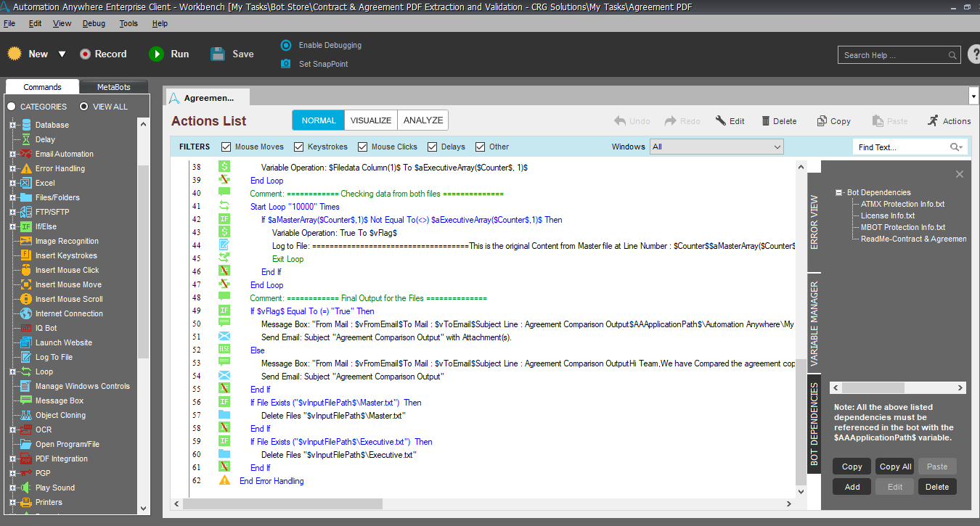This screenshot has height=526, width=980.
Task: Open the tab list dropdown arrow
Action: click(973, 96)
